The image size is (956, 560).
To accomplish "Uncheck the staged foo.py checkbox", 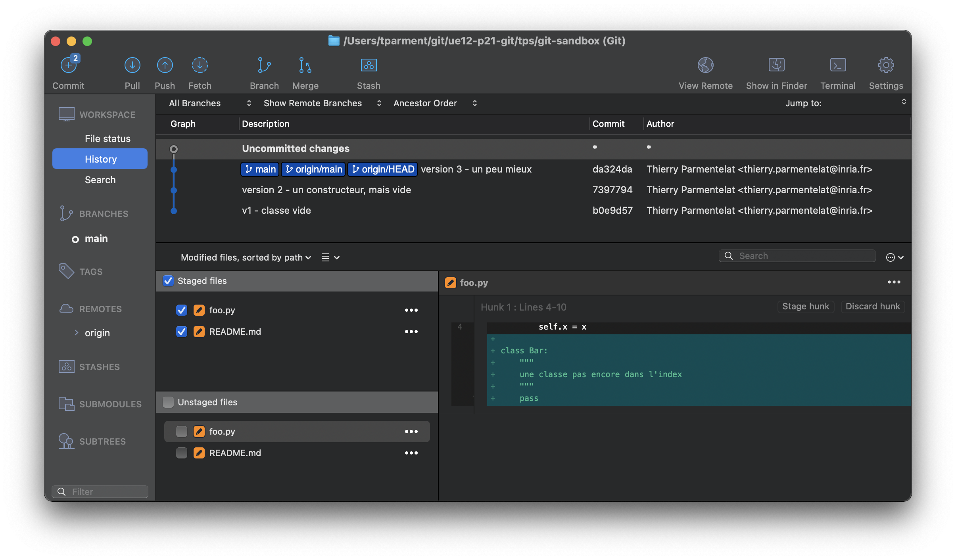I will (x=182, y=310).
